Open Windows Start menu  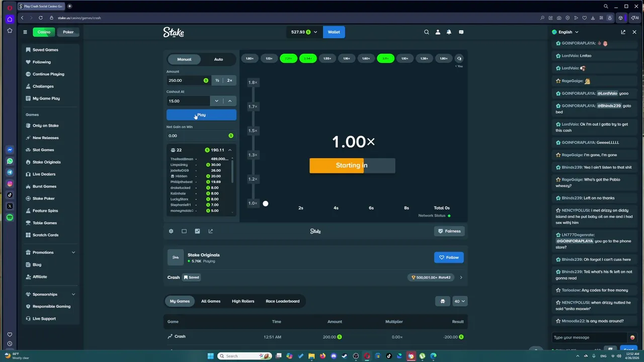211,356
